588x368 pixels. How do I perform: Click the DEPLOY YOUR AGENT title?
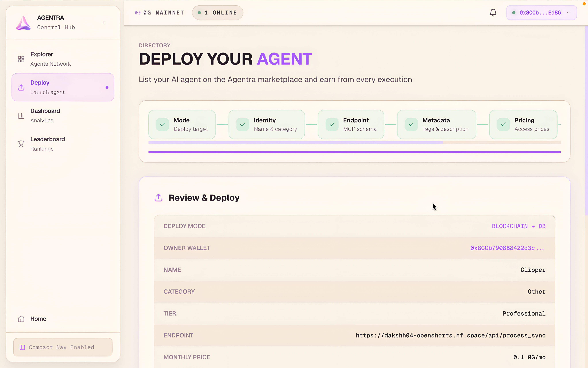pyautogui.click(x=225, y=59)
